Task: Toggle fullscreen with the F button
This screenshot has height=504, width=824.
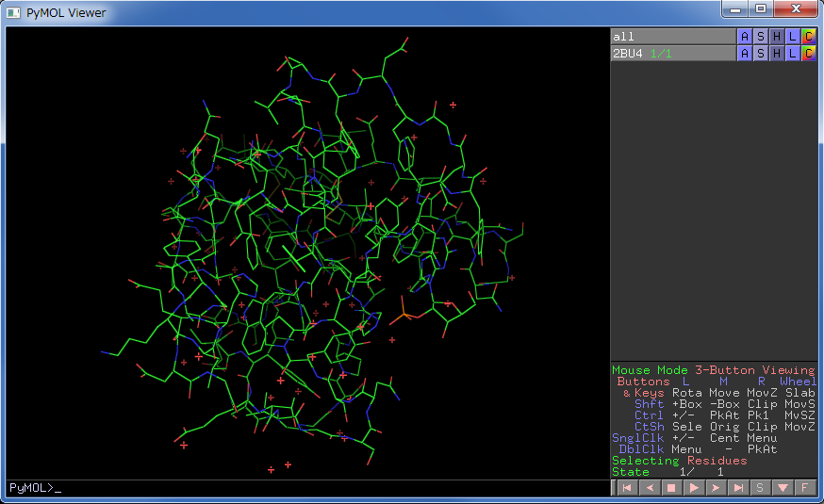Action: 804,488
